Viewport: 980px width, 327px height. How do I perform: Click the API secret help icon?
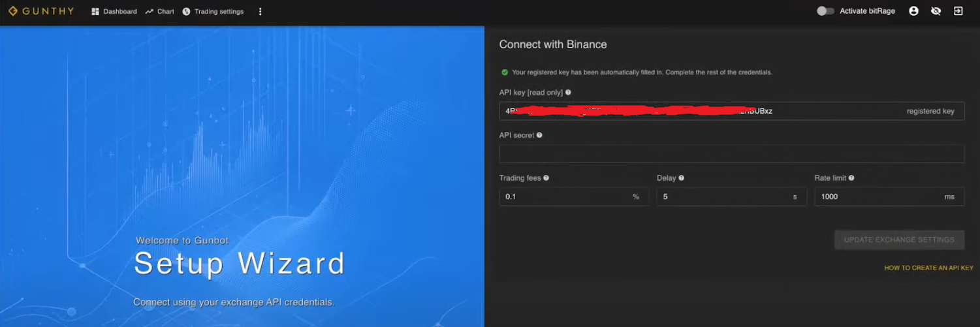point(539,135)
